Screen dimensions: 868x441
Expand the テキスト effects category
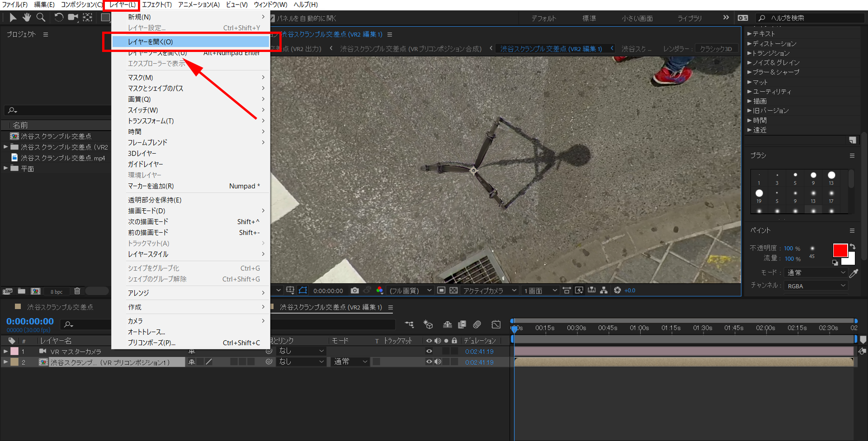point(749,33)
